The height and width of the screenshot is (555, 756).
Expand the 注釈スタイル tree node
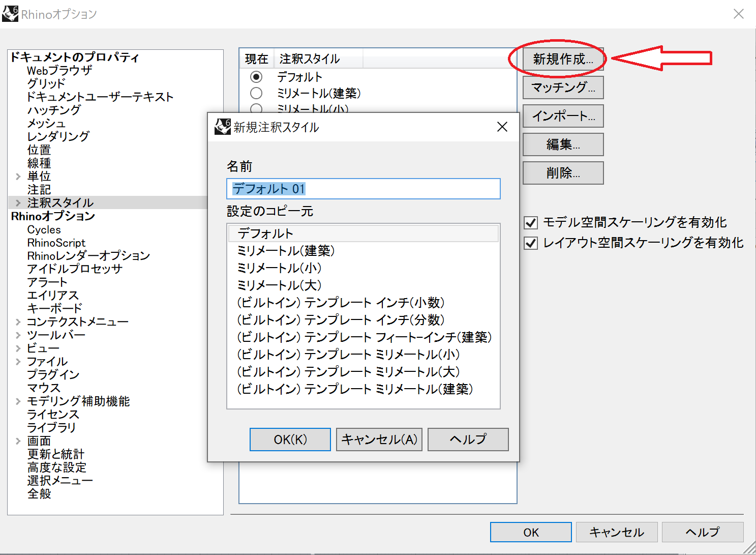click(18, 203)
